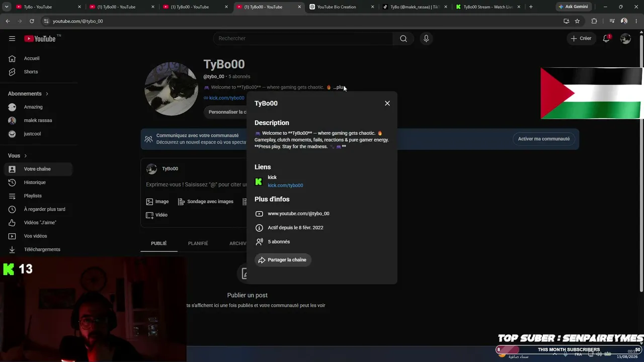644x362 pixels.
Task: Click Partager la chaîne button
Action: pos(283,260)
